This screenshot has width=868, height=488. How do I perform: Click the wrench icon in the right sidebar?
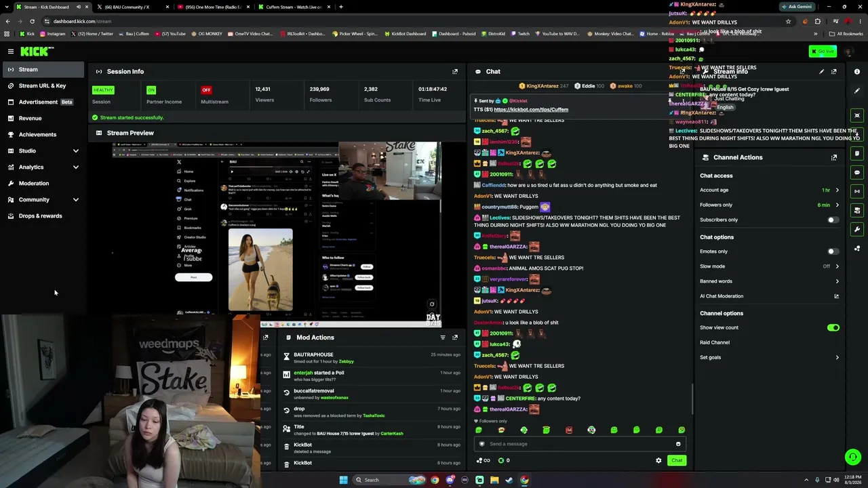click(x=857, y=229)
